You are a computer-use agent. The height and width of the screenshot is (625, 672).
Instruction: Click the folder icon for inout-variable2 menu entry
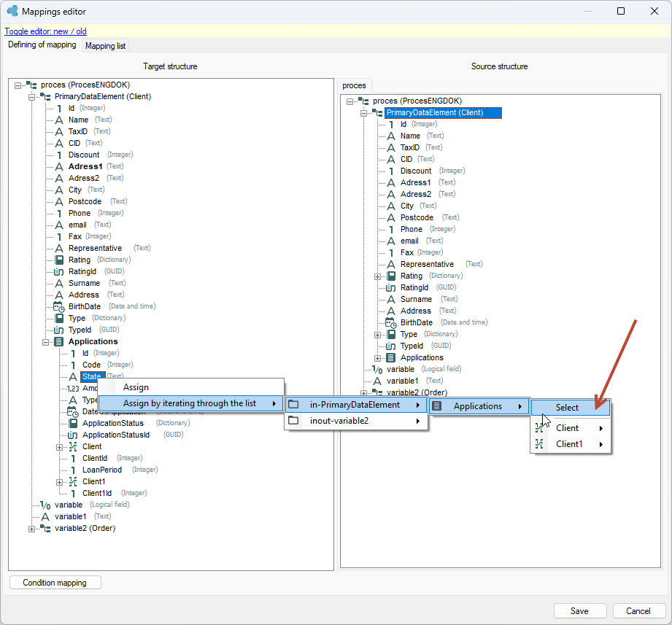(x=293, y=421)
